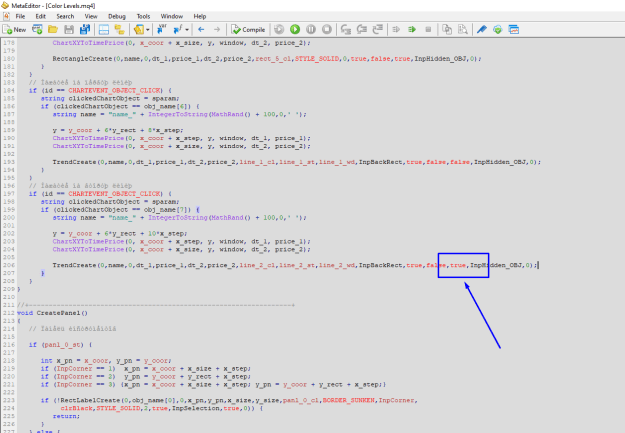Click the New file button
Viewport: 625px width, 433px height.
[14, 30]
